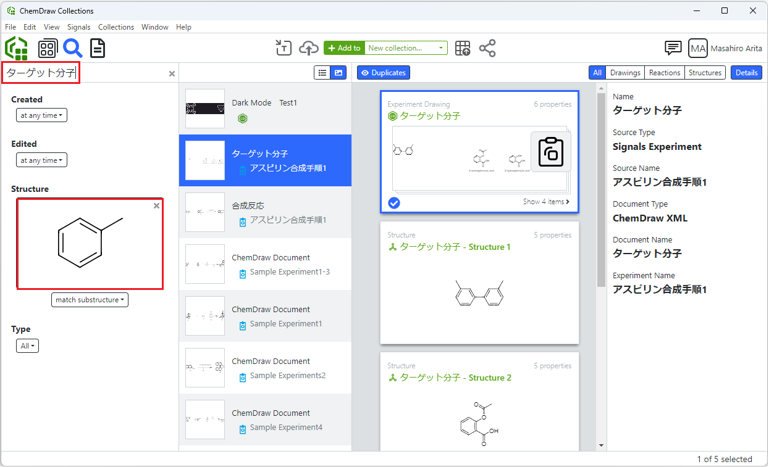Click the share icon in toolbar
Screen dimensions: 769x467
[x=487, y=48]
